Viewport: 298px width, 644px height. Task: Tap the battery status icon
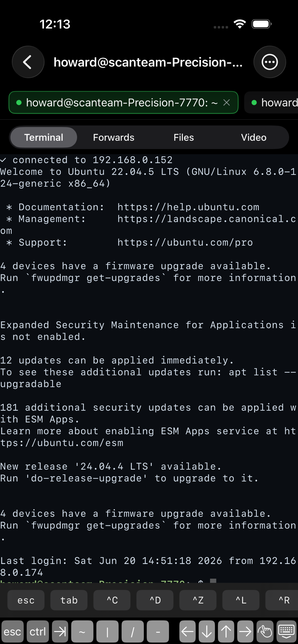pos(262,24)
